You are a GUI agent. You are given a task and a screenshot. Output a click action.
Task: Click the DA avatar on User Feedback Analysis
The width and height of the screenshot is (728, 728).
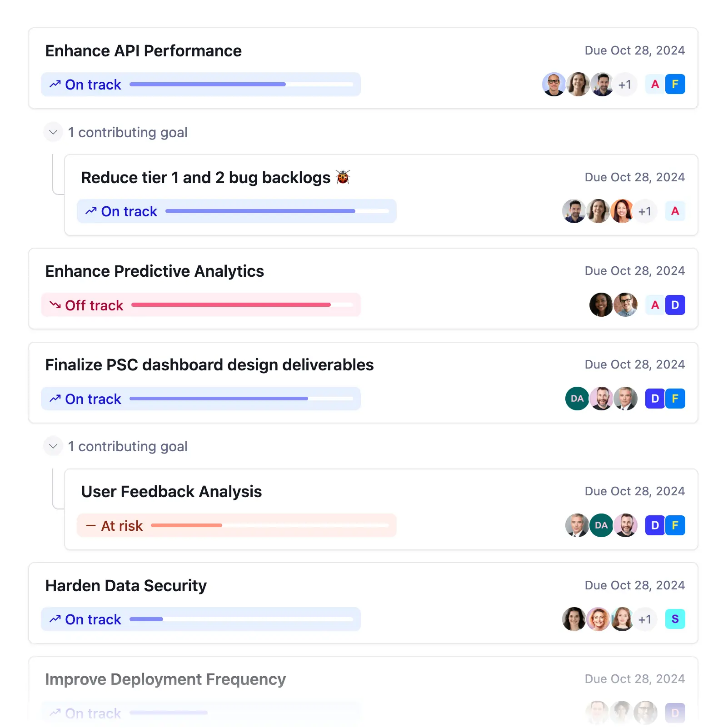(601, 526)
